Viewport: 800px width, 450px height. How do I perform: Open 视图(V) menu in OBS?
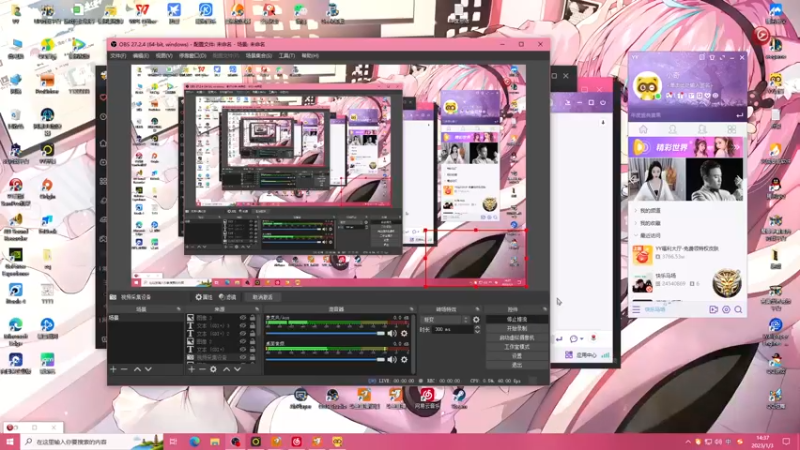coord(164,56)
